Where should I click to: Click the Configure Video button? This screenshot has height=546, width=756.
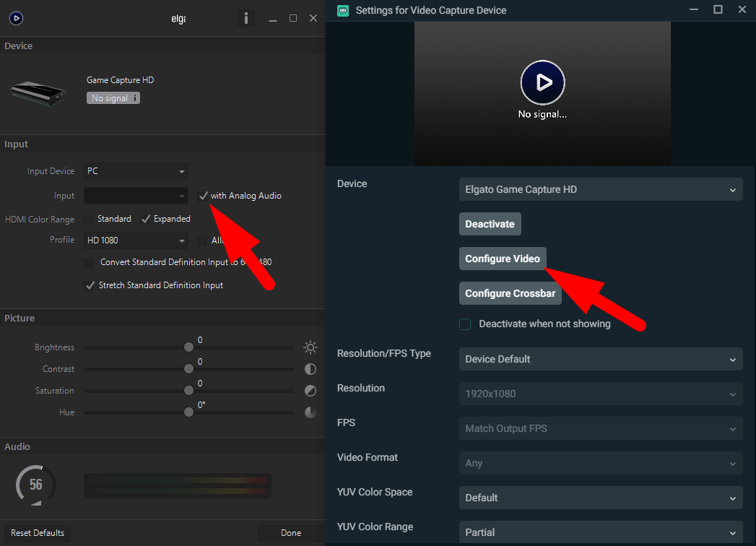coord(503,259)
